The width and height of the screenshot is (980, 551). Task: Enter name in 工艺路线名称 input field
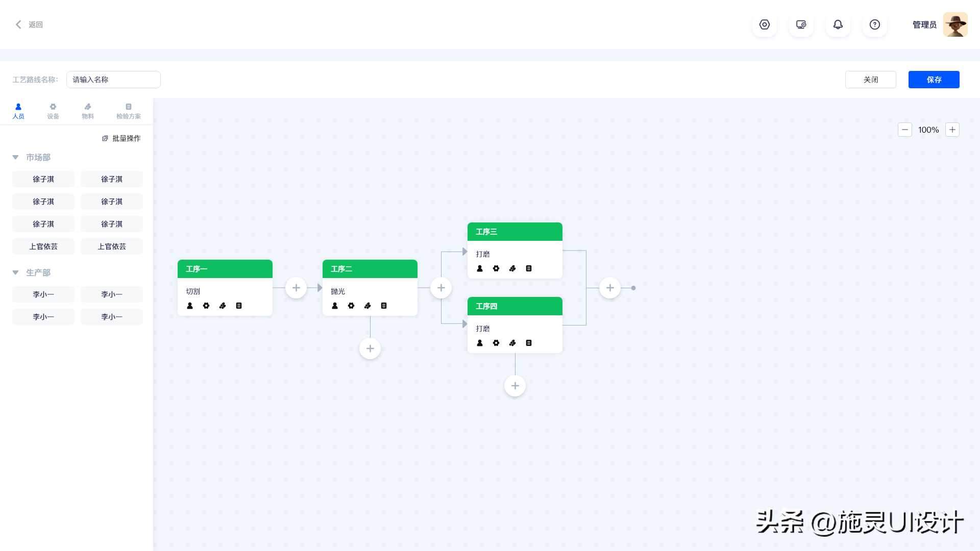pos(113,80)
